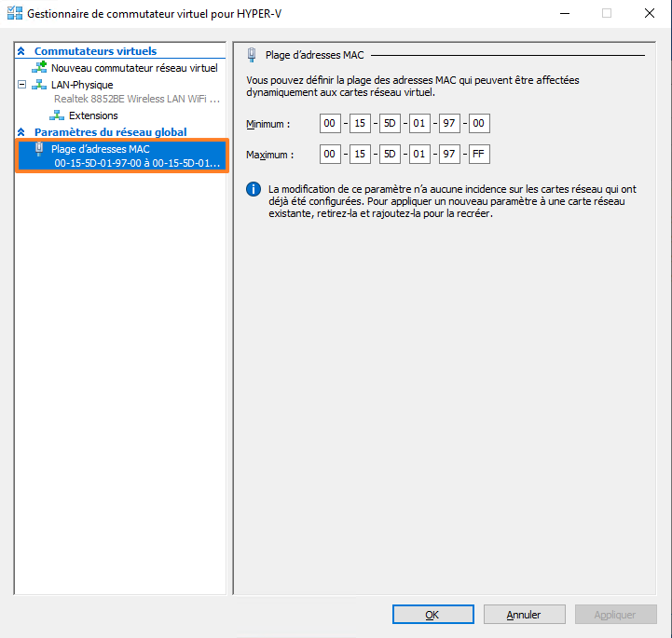Screen dimensions: 672x638
Task: Collapse the Commutateurs virtuels section chevron
Action: (x=21, y=51)
